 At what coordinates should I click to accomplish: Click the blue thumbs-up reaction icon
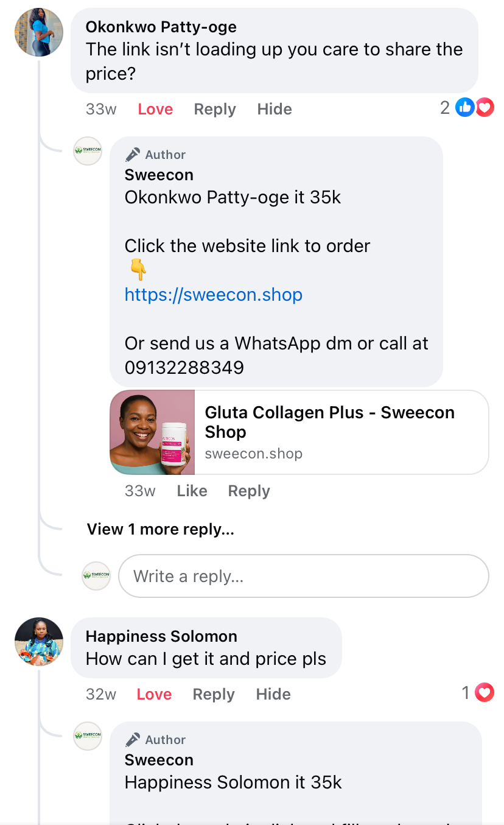coord(465,107)
